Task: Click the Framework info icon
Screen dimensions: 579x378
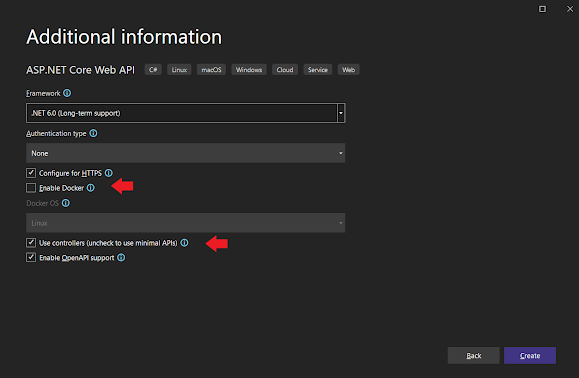Action: point(67,93)
